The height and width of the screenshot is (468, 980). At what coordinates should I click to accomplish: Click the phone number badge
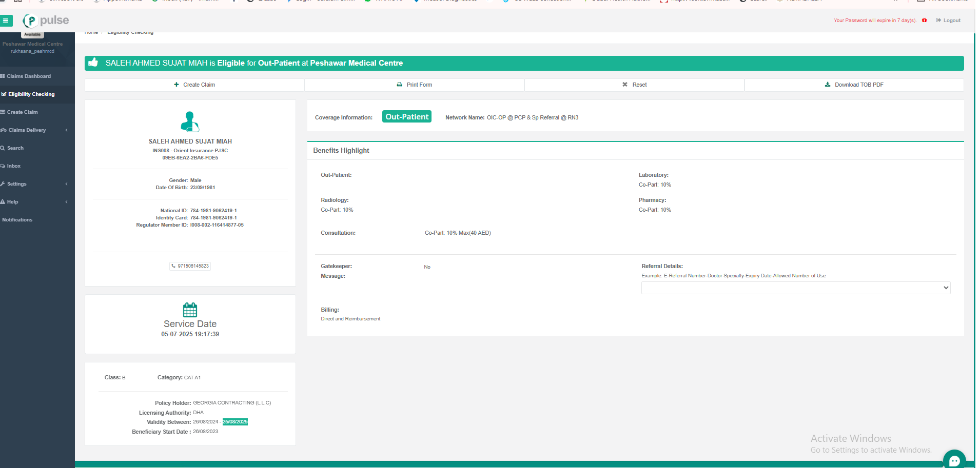point(190,266)
